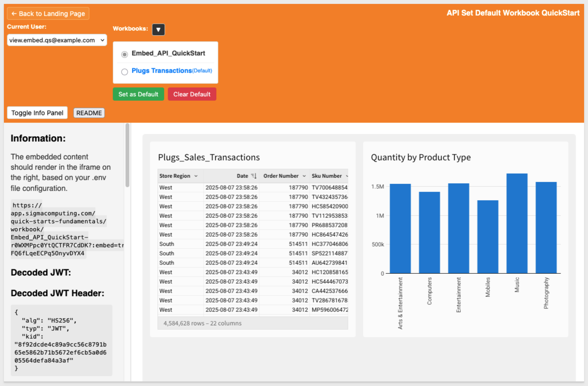Select the Plugs Transactions radio button
The image size is (588, 386).
tap(125, 72)
